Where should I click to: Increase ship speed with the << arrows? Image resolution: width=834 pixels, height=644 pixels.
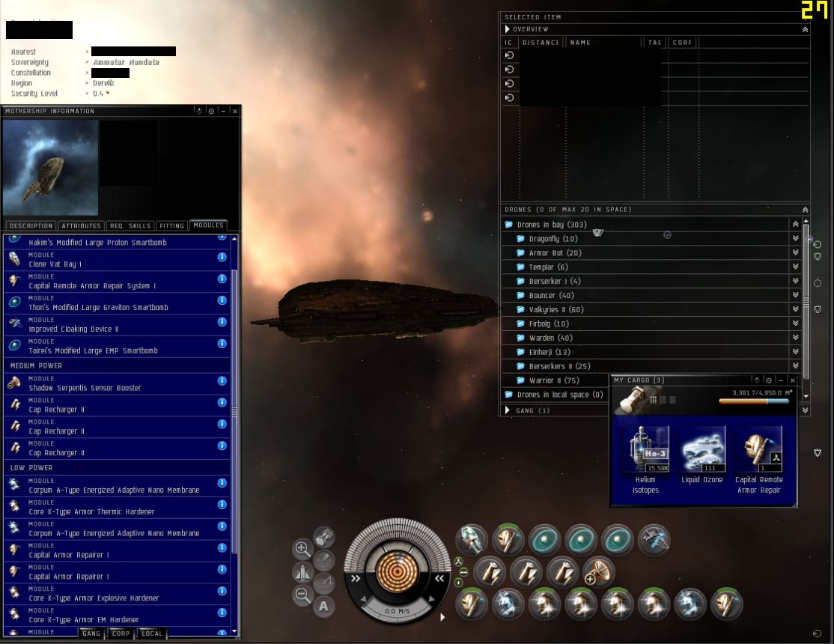[439, 579]
